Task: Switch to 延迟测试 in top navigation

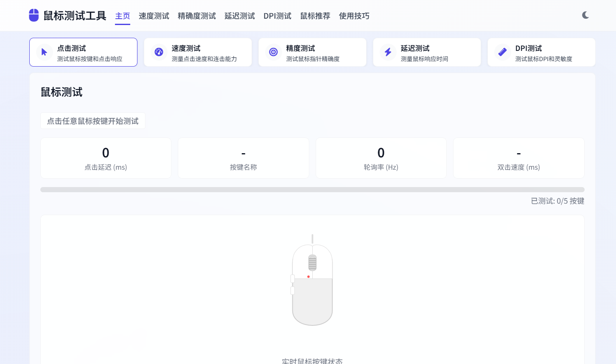Action: (x=240, y=16)
